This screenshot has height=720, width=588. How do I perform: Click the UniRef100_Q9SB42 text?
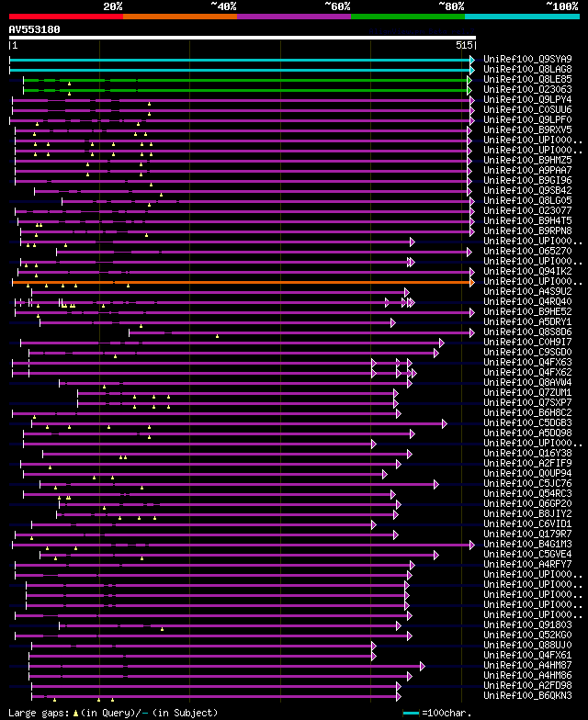(x=527, y=191)
